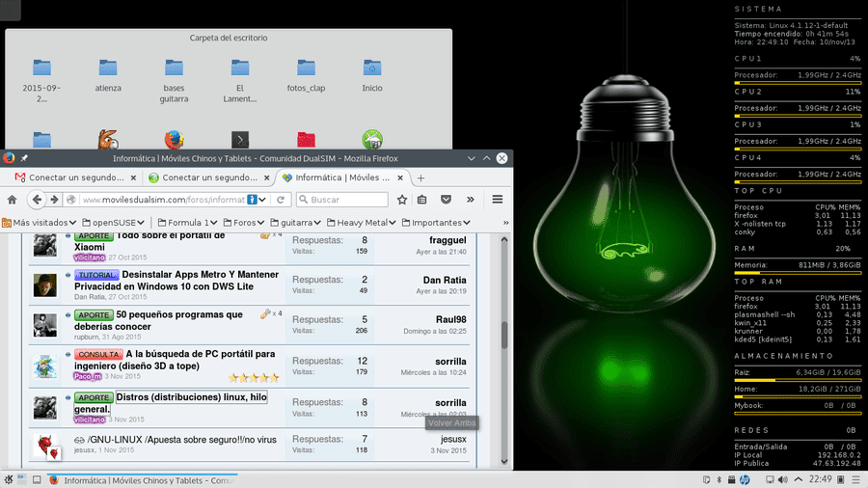Viewport: 868px width, 488px height.
Task: Go back one page in Firefox
Action: pos(37,200)
